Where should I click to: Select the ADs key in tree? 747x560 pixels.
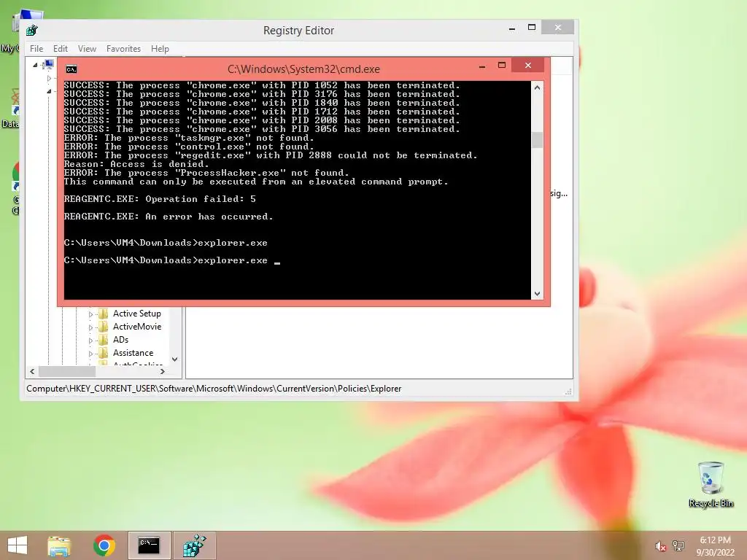point(120,340)
